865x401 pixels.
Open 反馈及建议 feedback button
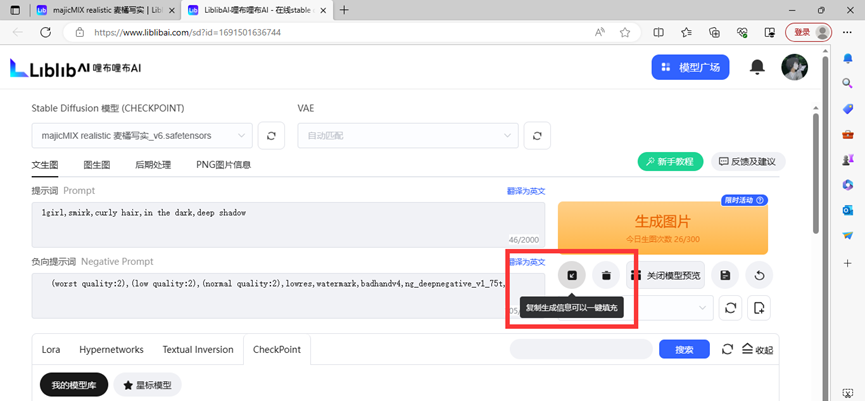[748, 162]
